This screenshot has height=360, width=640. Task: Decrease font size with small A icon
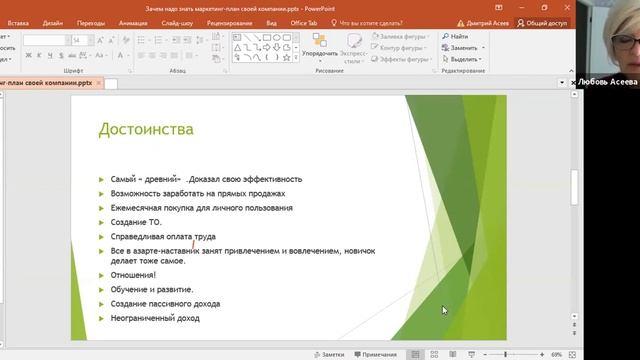click(x=111, y=40)
